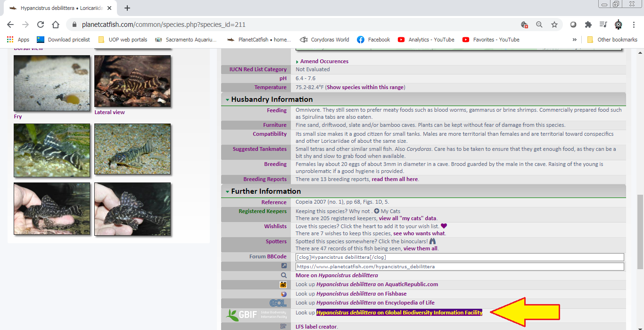Click the spotters binoculars icon
The height and width of the screenshot is (330, 644).
tap(432, 241)
